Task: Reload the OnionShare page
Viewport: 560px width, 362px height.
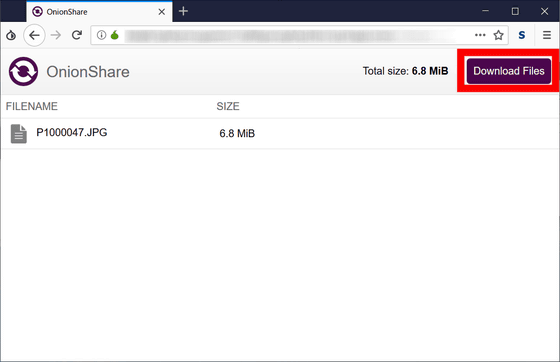Action: [77, 35]
